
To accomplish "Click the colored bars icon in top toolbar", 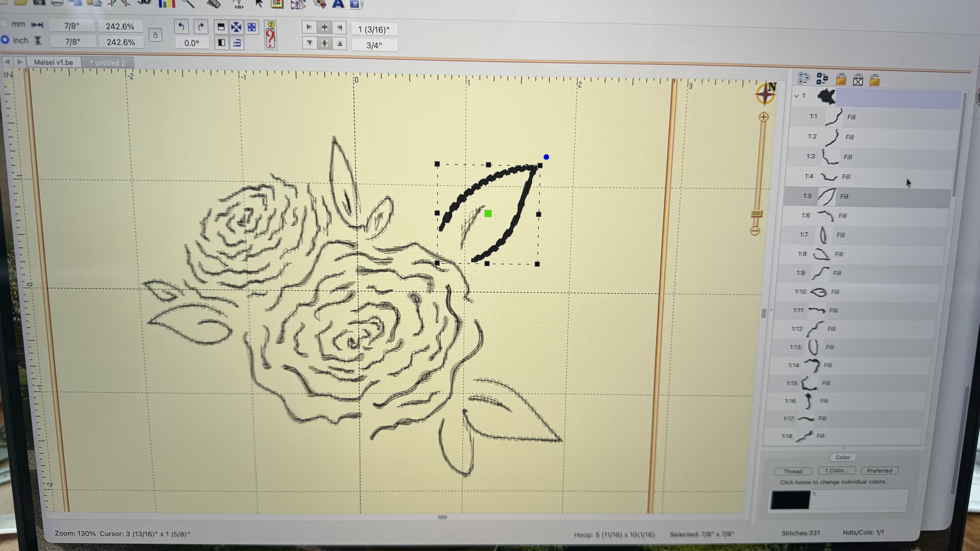I will click(167, 4).
